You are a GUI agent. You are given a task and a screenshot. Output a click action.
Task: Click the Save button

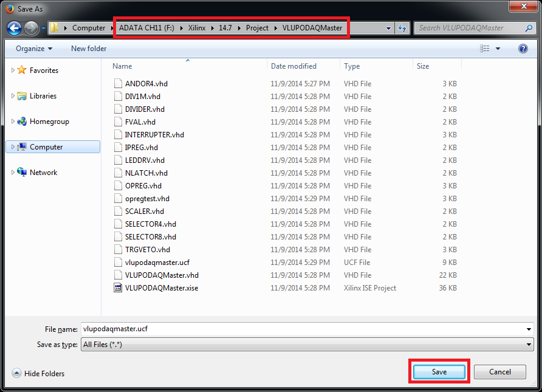click(x=439, y=372)
